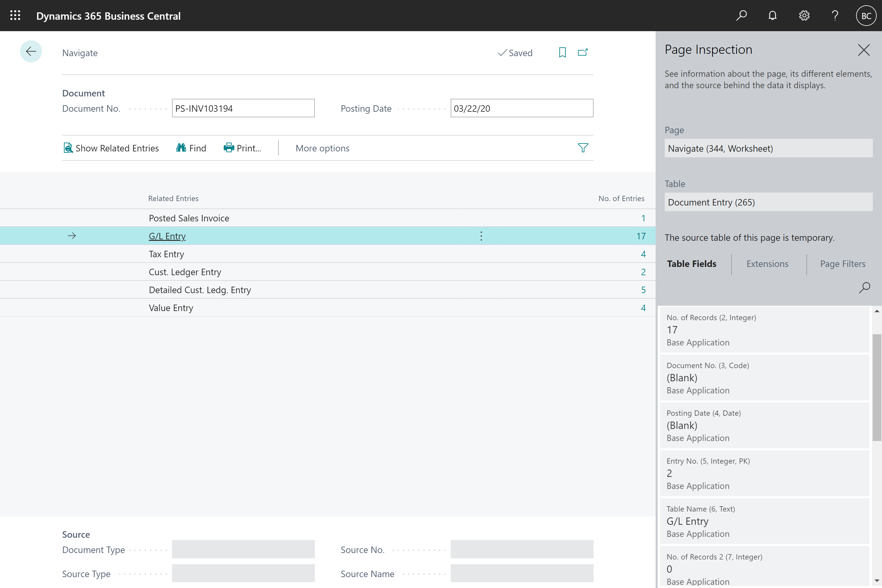
Task: Click the G/L Entry hyperlink
Action: [167, 235]
